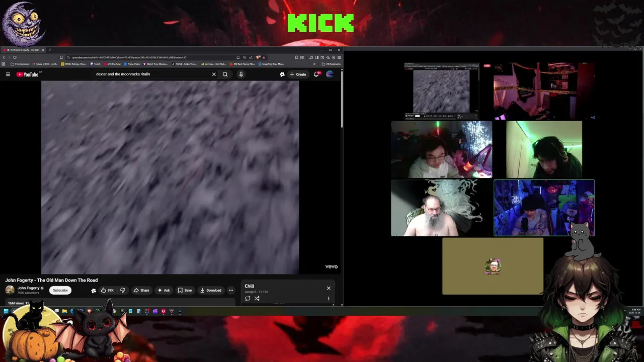Click the bookmark icon beside the address bar
Screen dimensions: 644x362
pos(61,57)
